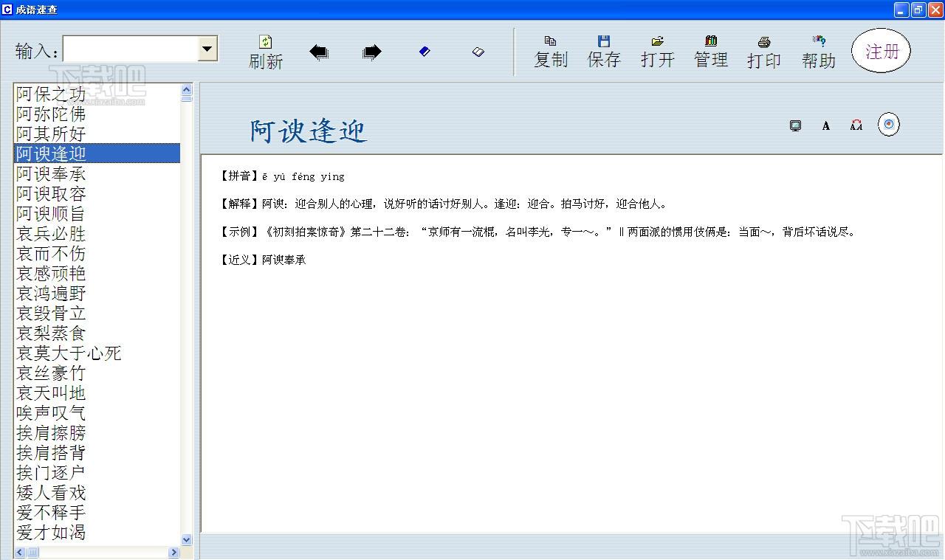This screenshot has width=945, height=560.
Task: Select 爱才如渴 in the idiom list
Action: point(97,532)
